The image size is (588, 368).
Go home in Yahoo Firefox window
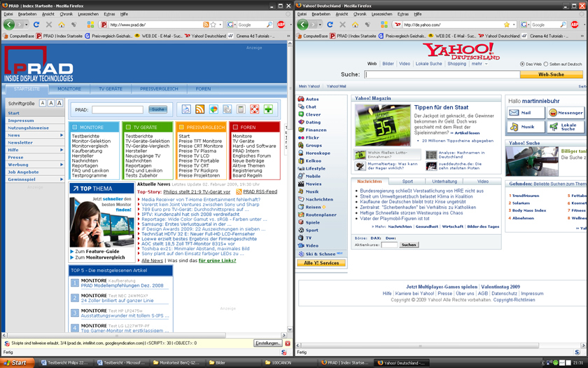(355, 25)
